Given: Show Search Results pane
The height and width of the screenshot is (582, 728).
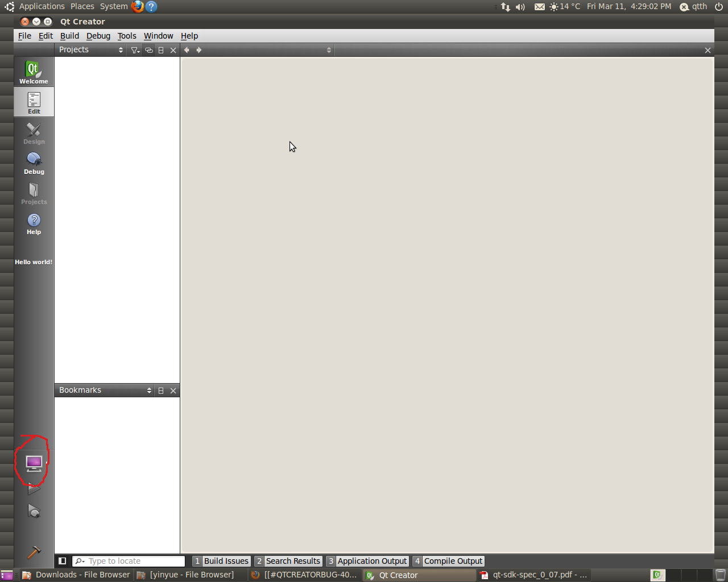Looking at the screenshot, I should click(x=288, y=561).
